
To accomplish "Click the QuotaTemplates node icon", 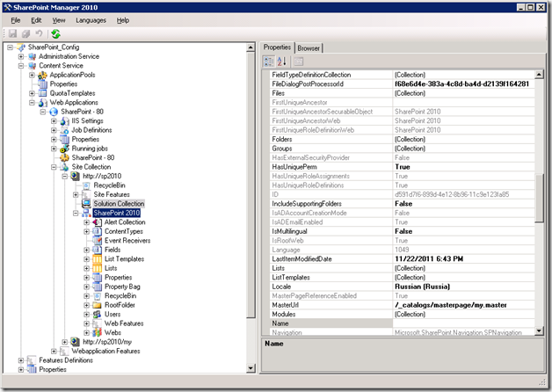I will (x=42, y=93).
